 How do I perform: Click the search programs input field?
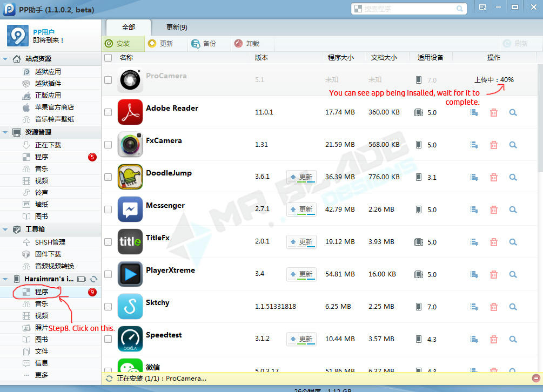(409, 9)
